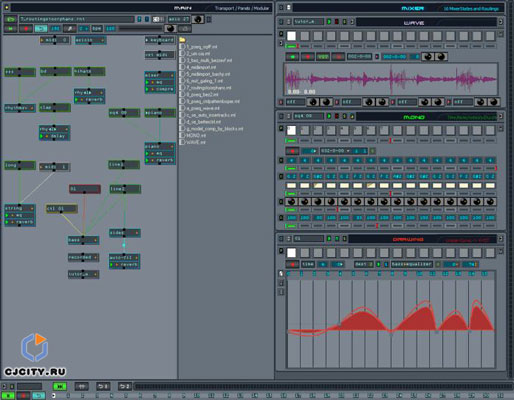Image resolution: width=514 pixels, height=400 pixels.
Task: Select the second pattern slot in WAVE panel
Action: click(x=305, y=36)
